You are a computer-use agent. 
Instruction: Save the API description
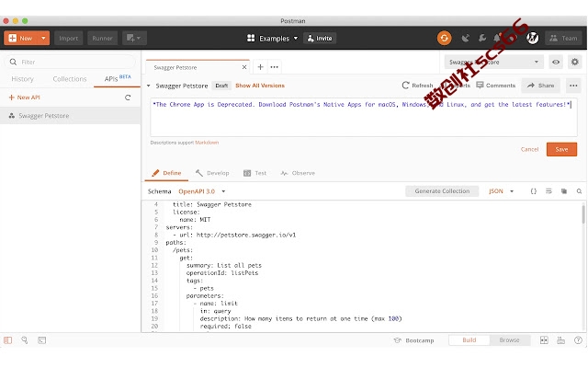point(561,149)
